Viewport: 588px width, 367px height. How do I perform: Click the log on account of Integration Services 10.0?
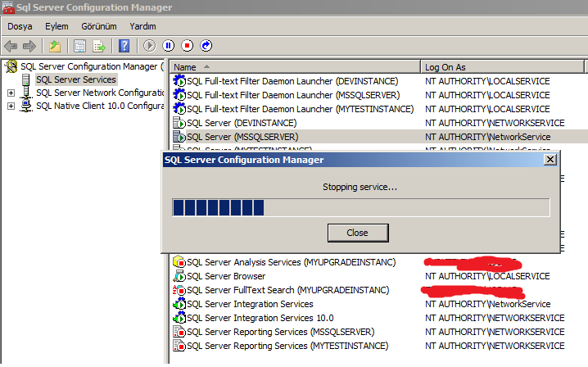(x=495, y=318)
